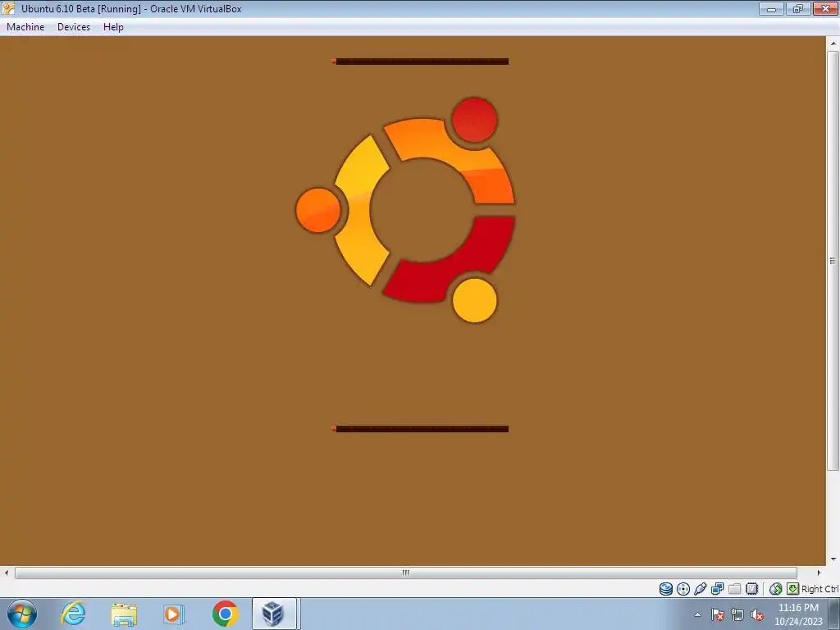Open the Devices menu
Image resolution: width=840 pixels, height=630 pixels.
[x=73, y=27]
